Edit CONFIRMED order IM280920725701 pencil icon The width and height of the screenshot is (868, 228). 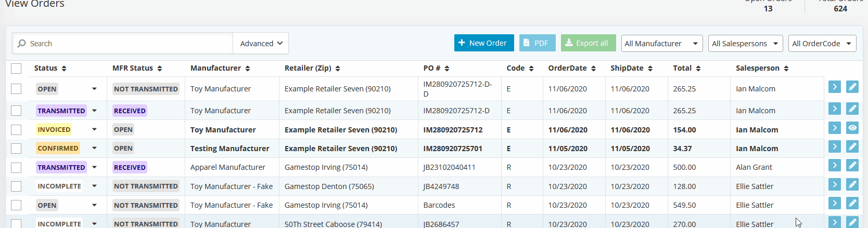[852, 146]
